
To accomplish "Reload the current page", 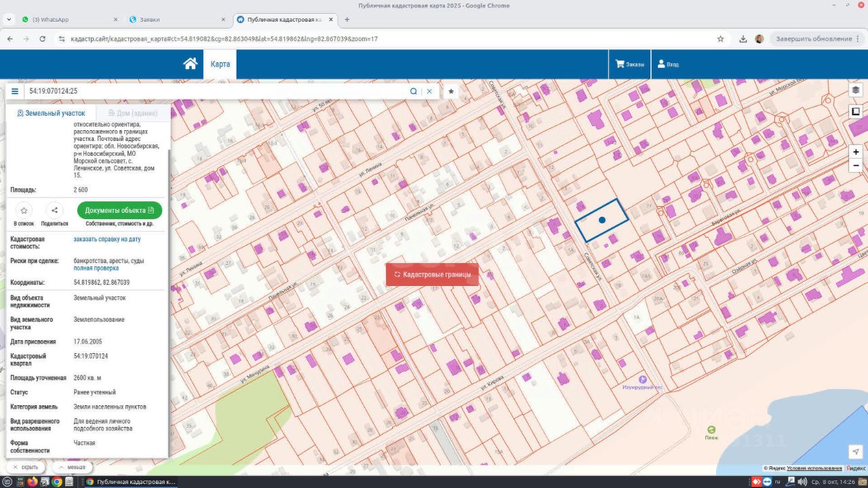I will click(43, 39).
